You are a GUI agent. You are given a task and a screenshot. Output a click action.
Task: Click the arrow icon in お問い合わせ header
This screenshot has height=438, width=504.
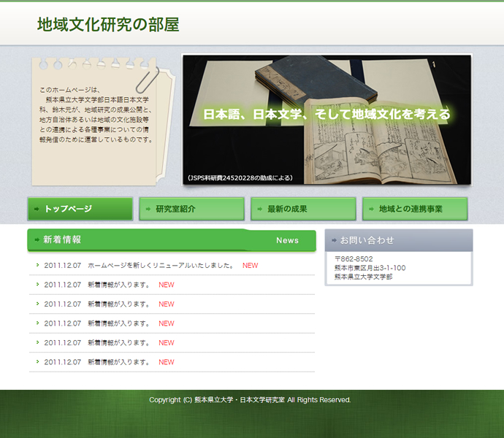(335, 240)
